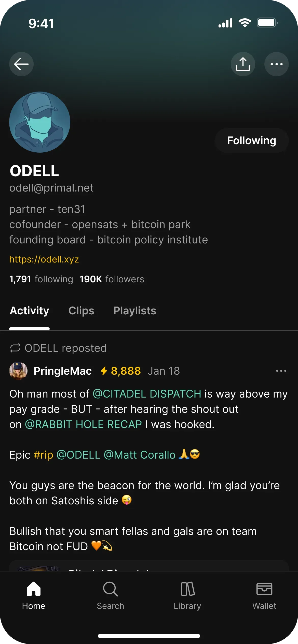Open profile more options menu
This screenshot has width=298, height=644.
276,64
